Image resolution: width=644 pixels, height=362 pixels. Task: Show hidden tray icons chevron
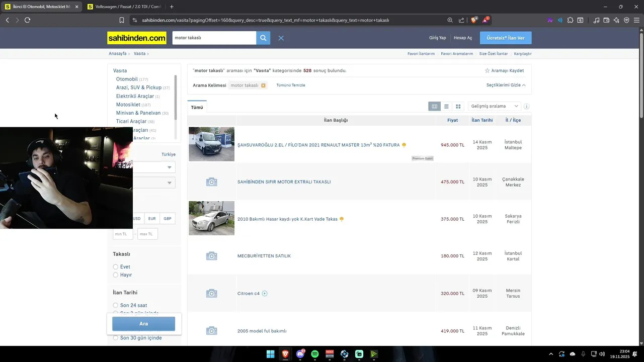coord(551,354)
